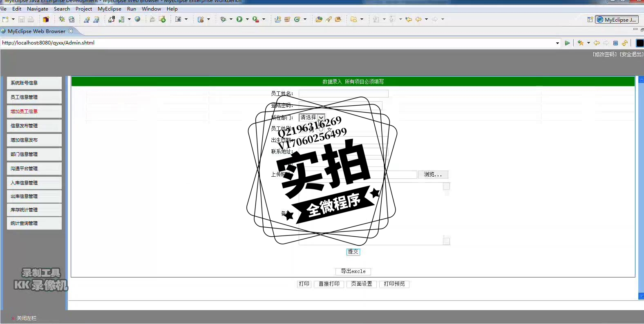The height and width of the screenshot is (324, 644).
Task: Expand the URL history dropdown arrow
Action: click(x=558, y=43)
